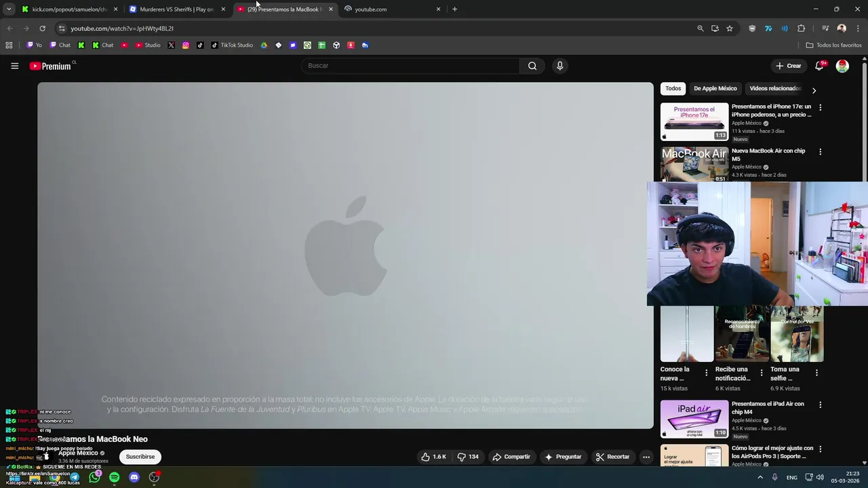
Task: Click the Preguntar button
Action: tap(563, 457)
